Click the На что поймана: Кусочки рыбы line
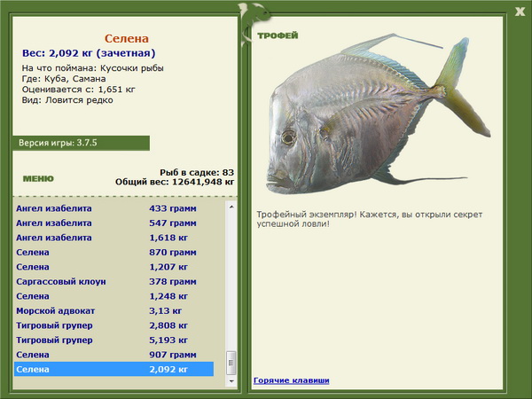Viewport: 532px width, 399px height. point(92,68)
